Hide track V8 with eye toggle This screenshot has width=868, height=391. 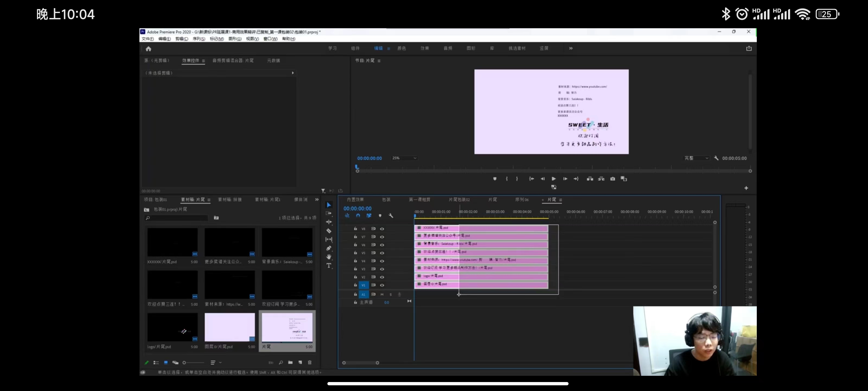click(x=382, y=229)
